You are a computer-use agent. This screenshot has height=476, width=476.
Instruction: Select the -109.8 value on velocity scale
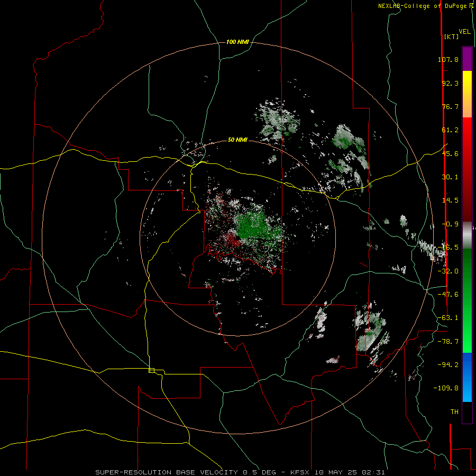coord(446,388)
